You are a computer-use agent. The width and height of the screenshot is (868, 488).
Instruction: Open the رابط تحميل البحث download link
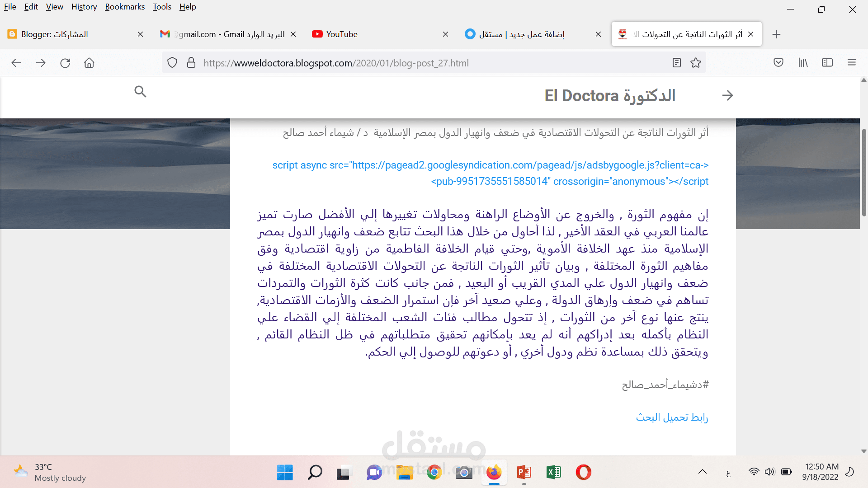[x=672, y=418]
